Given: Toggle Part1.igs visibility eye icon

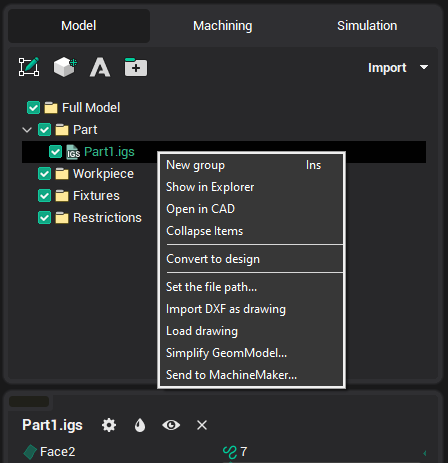Looking at the screenshot, I should 171,425.
